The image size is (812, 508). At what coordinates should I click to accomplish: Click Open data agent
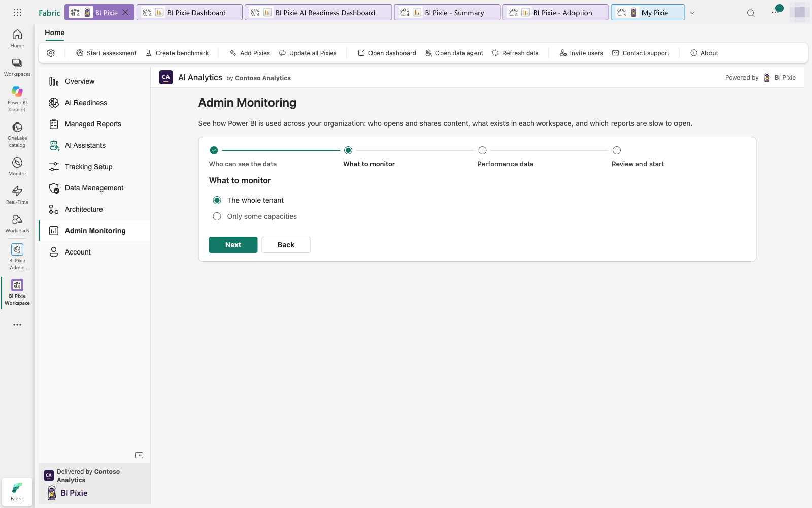454,53
